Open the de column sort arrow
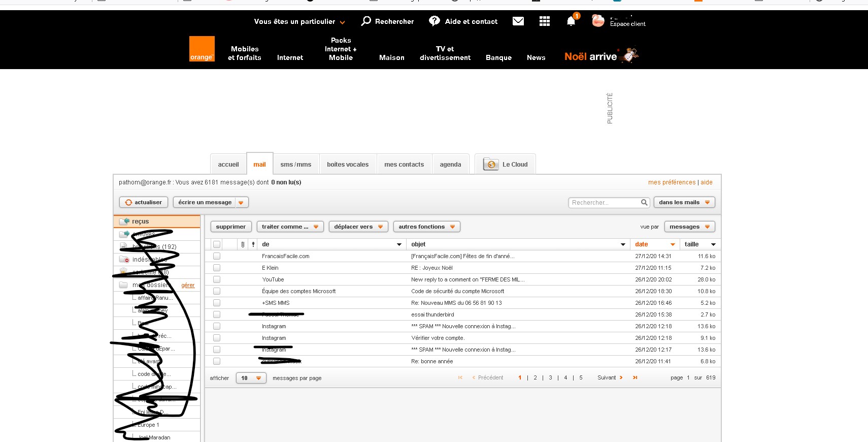Screen dimensions: 868x442 point(399,244)
